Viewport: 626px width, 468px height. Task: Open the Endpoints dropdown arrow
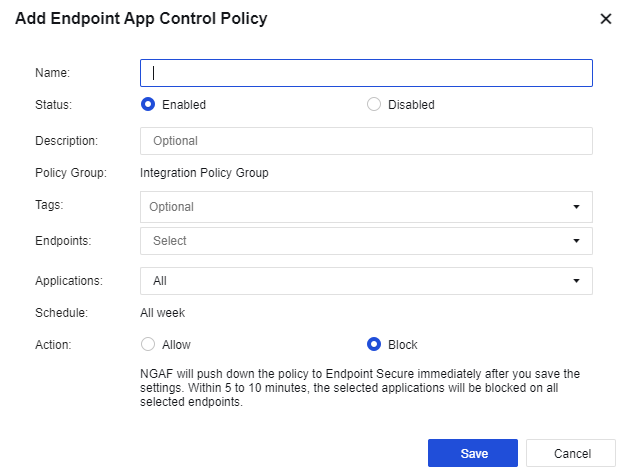tap(576, 241)
